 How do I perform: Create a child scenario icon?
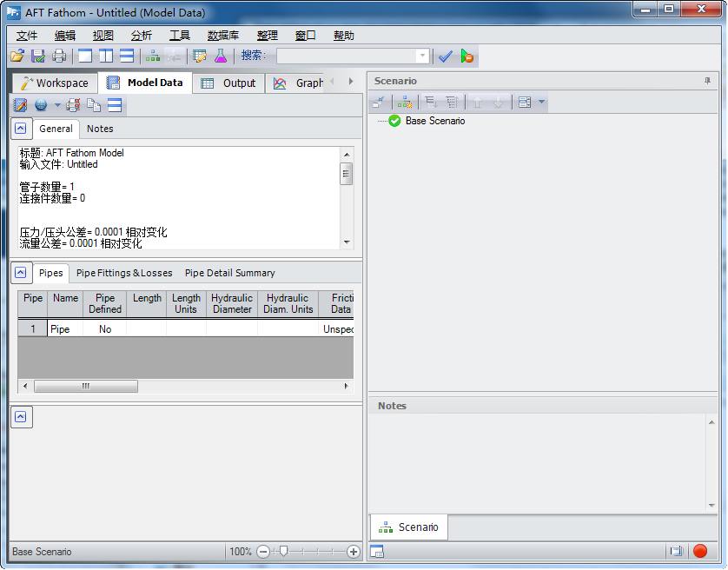tap(404, 102)
